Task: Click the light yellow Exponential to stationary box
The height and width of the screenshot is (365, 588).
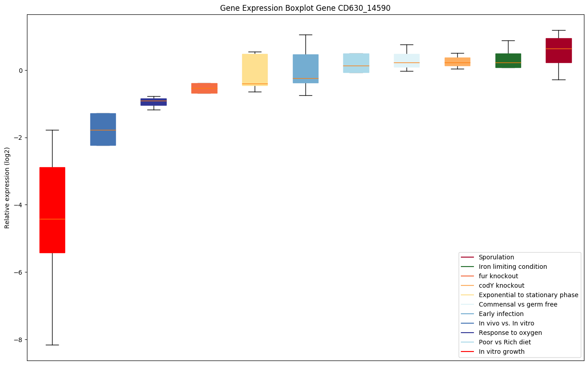Action: tap(255, 70)
